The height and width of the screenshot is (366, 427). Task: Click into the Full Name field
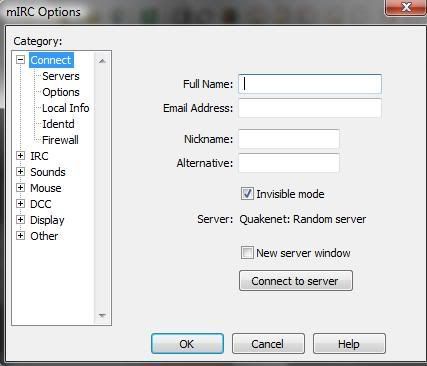pyautogui.click(x=310, y=84)
